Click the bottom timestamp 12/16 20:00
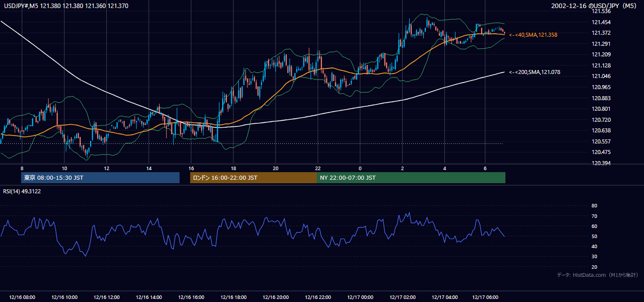Viewport: 644px width, 302px height. click(x=276, y=297)
